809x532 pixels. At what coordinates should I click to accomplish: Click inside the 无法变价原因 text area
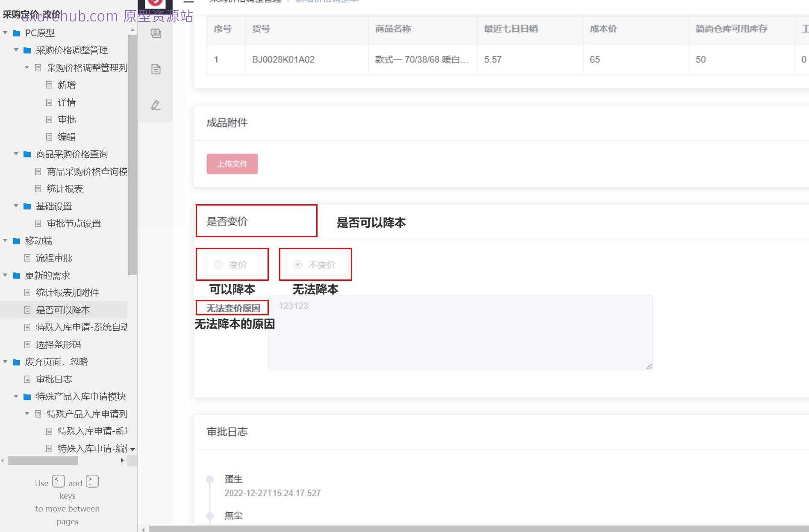coord(459,332)
